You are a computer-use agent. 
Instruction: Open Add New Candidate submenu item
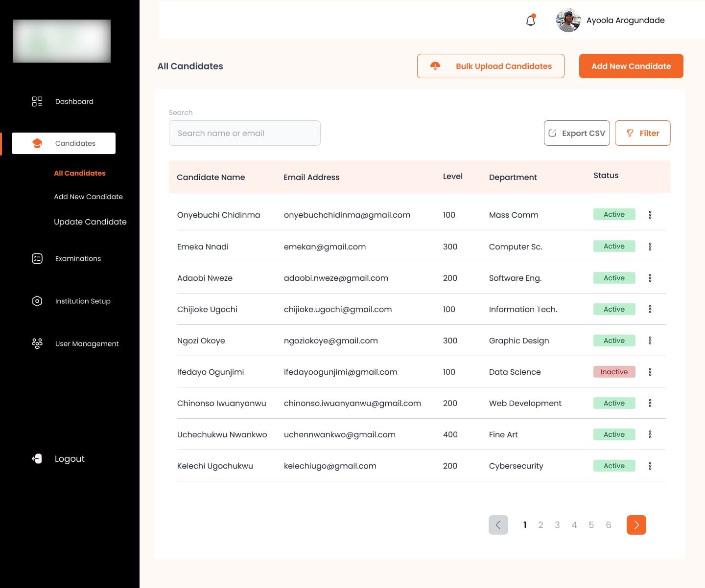click(88, 197)
